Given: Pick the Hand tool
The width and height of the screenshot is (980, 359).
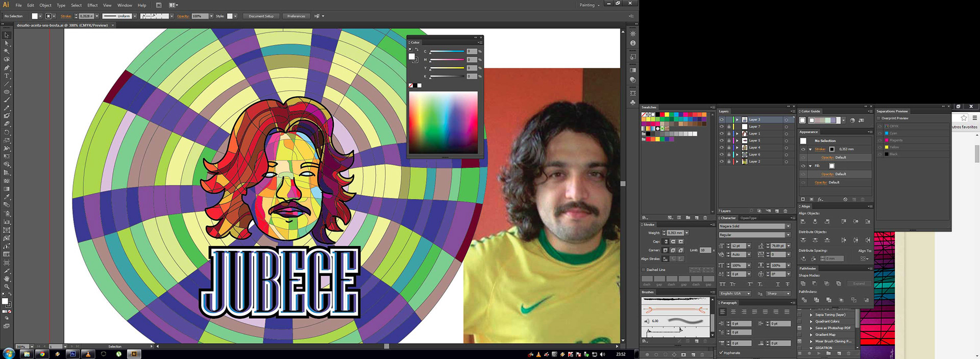Looking at the screenshot, I should (x=7, y=279).
